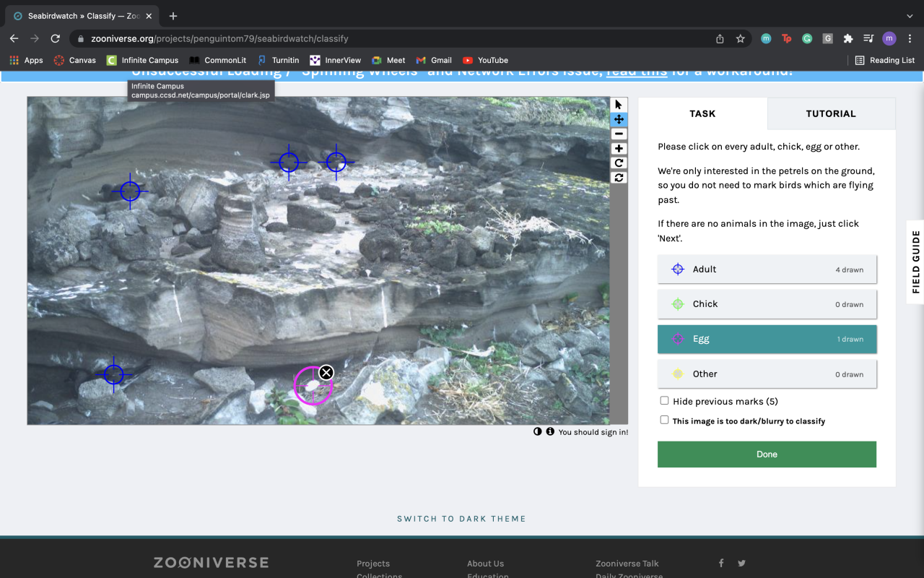Click the Zooniverse footer logo
Screen dimensions: 924x578
[x=211, y=562]
